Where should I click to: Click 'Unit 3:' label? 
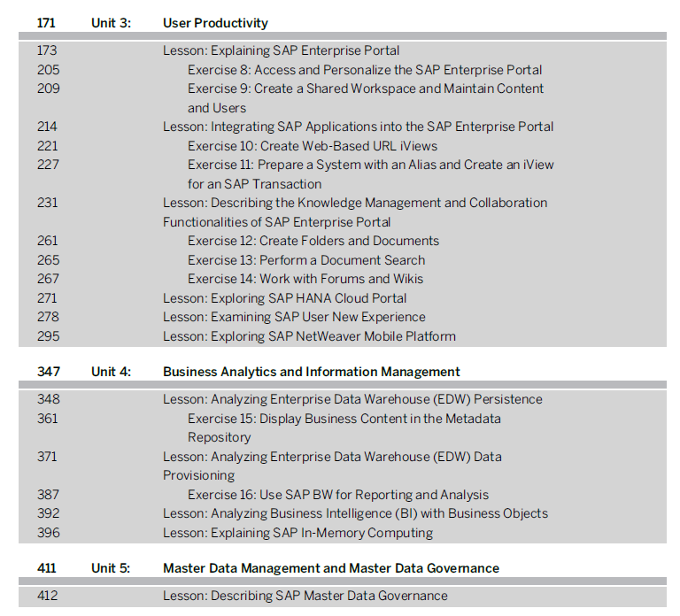click(111, 23)
